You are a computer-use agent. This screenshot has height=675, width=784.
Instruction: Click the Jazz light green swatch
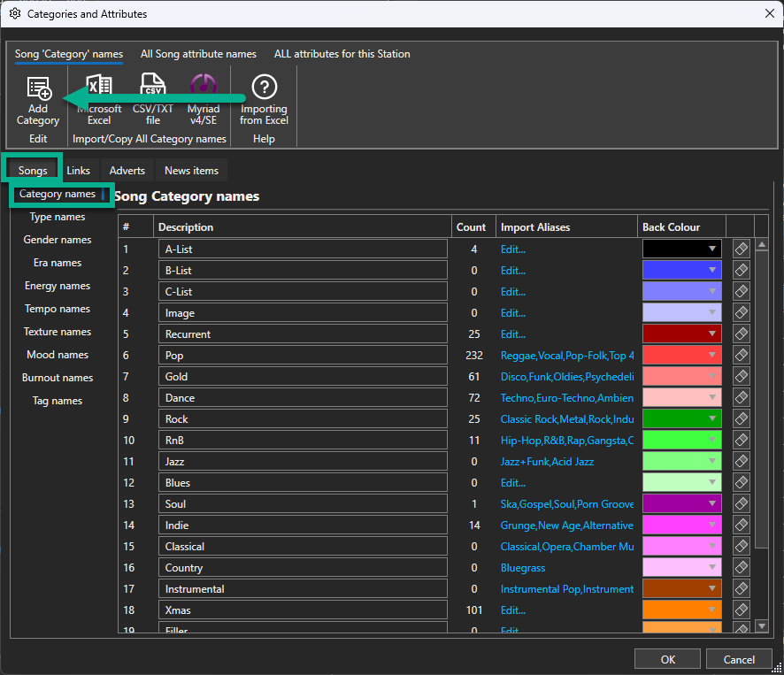tap(681, 461)
